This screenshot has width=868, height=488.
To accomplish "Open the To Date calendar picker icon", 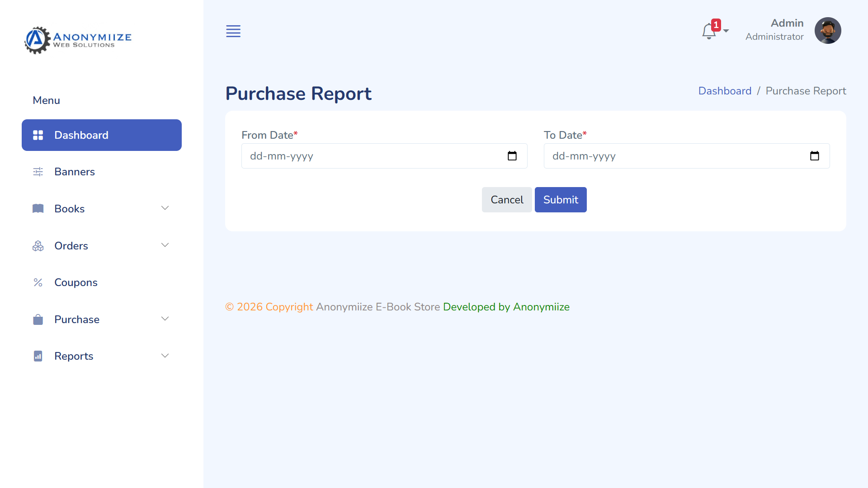I will [x=815, y=156].
